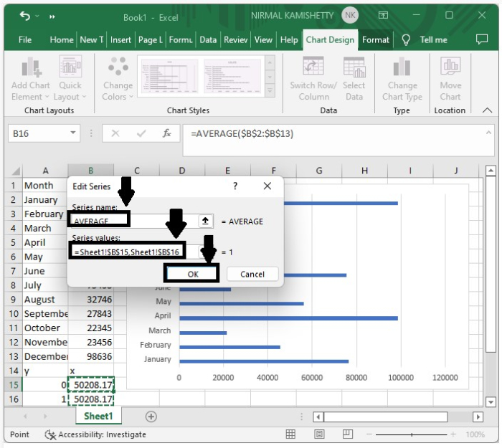The image size is (502, 448).
Task: Click Accessibility: Investigate in status bar
Action: click(95, 434)
